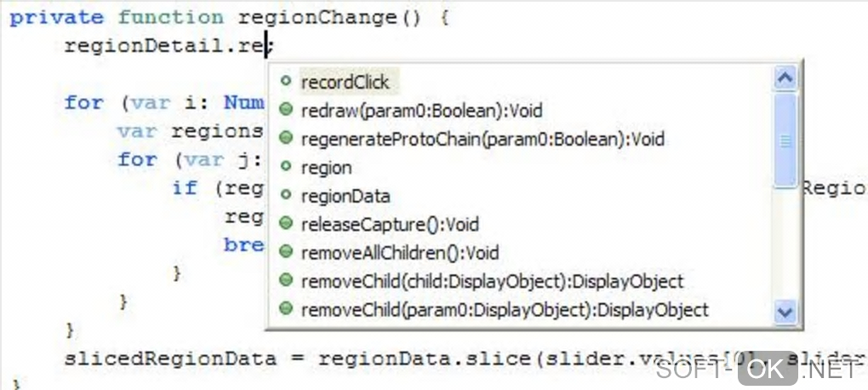
Task: Click the regenerateProtoChain method icon
Action: click(x=286, y=139)
